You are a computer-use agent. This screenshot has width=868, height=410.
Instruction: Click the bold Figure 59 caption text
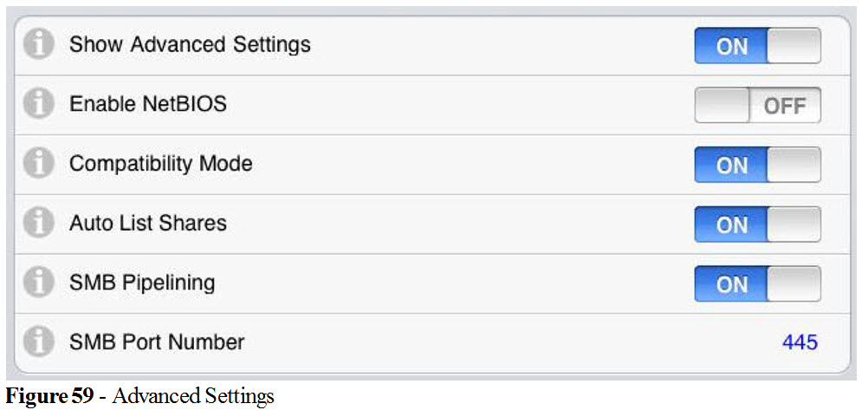(49, 397)
